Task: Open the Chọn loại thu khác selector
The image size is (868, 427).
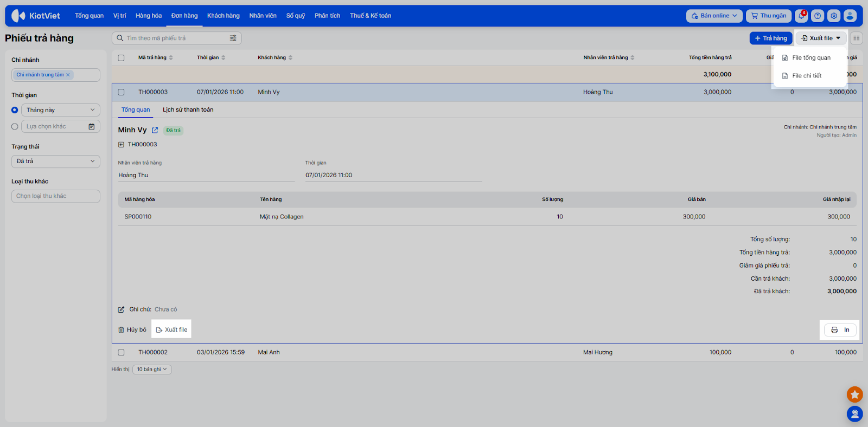Action: 56,196
